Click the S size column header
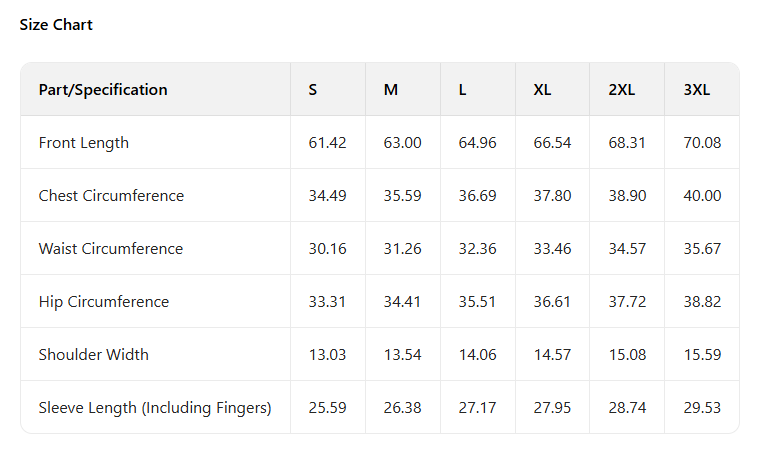This screenshot has width=761, height=451. [313, 90]
